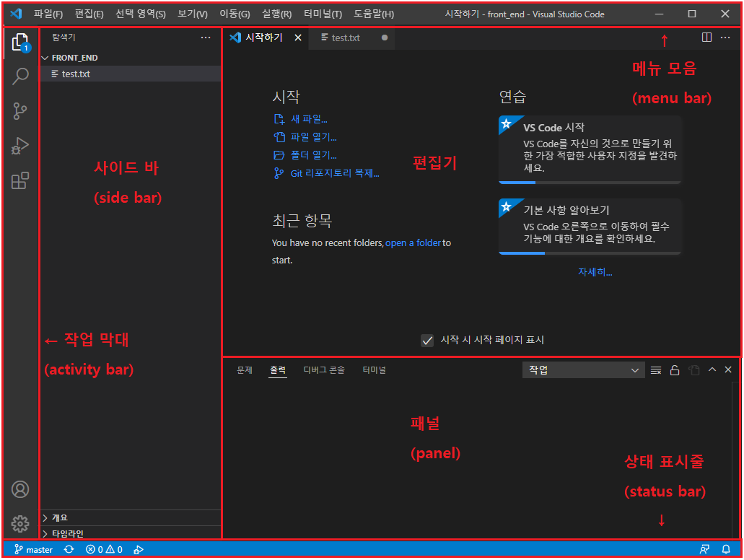
Task: Open the 보기(V) menu
Action: click(193, 14)
